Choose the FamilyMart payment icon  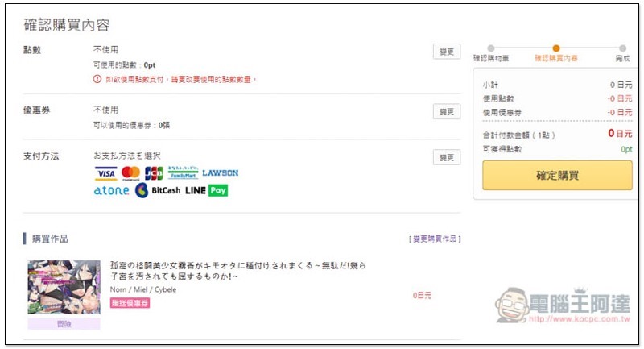183,172
